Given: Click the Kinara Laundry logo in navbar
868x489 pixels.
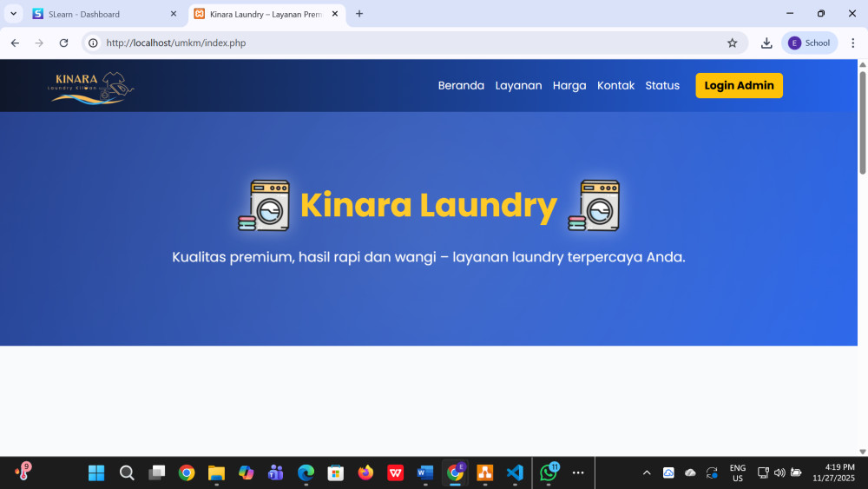Looking at the screenshot, I should (92, 86).
